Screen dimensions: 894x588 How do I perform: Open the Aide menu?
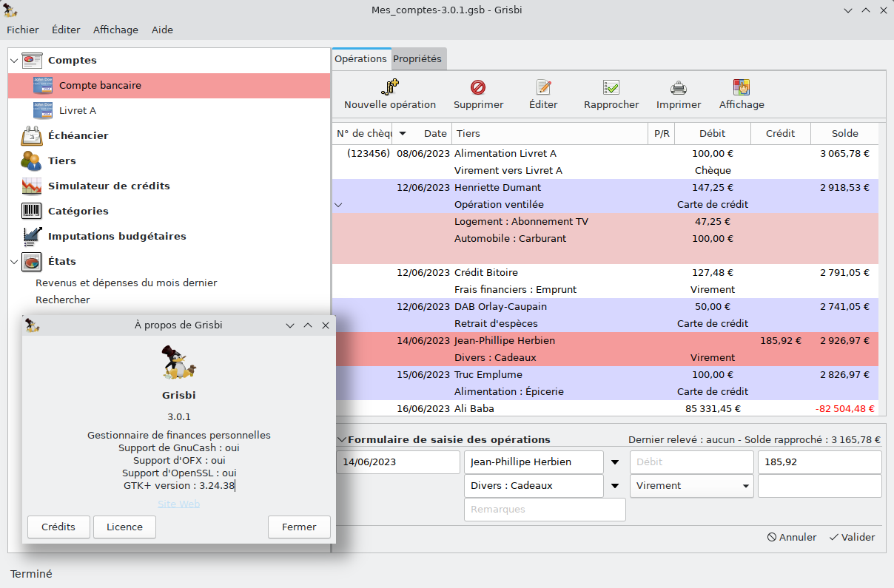point(162,30)
